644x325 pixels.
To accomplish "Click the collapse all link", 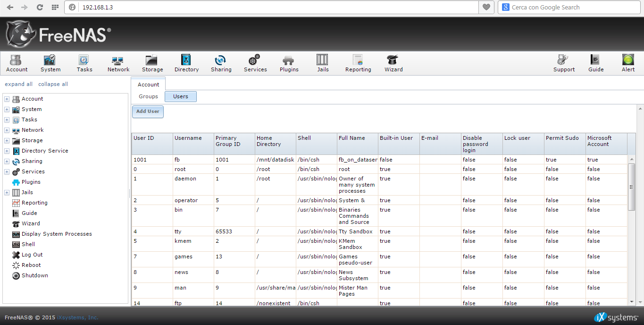I will click(x=53, y=84).
